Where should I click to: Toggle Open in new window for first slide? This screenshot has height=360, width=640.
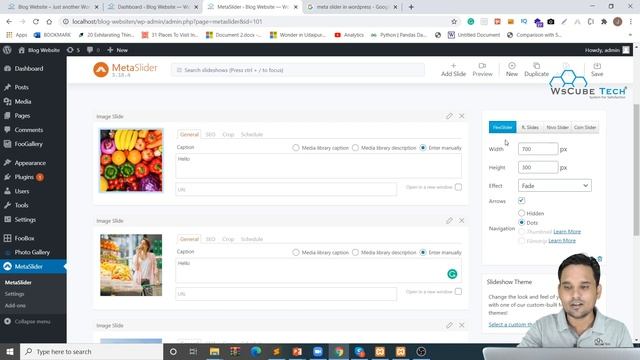[458, 187]
